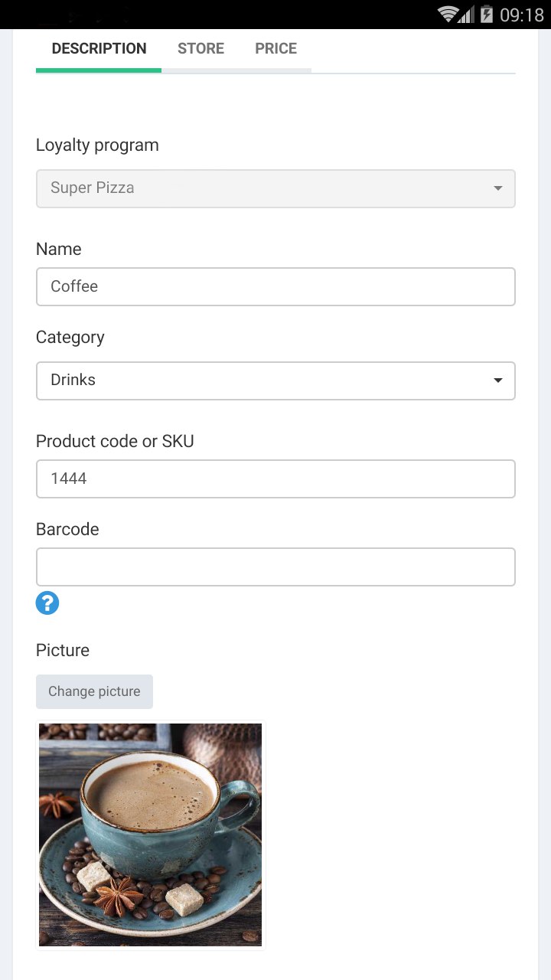551x980 pixels.
Task: Click the Loyalty program label
Action: (x=97, y=145)
